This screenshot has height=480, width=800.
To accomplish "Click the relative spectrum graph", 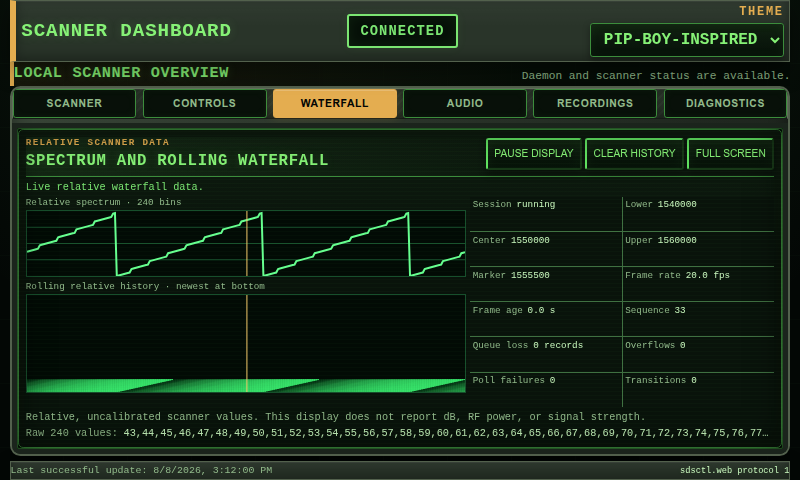I will click(246, 244).
